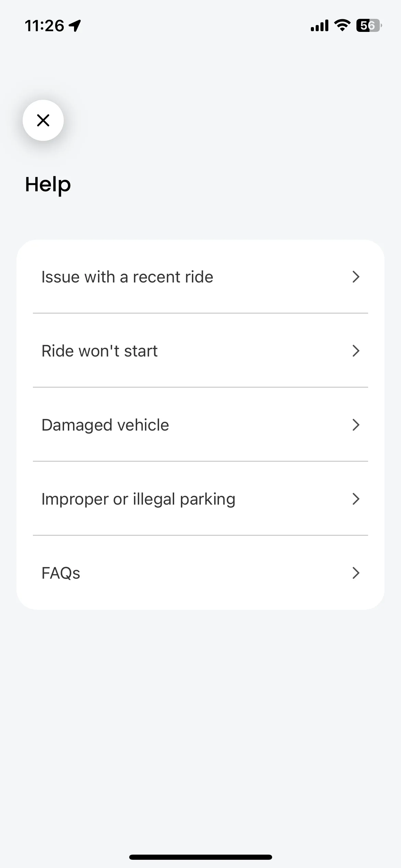
Task: Click the FAQs chevron arrow
Action: 356,573
